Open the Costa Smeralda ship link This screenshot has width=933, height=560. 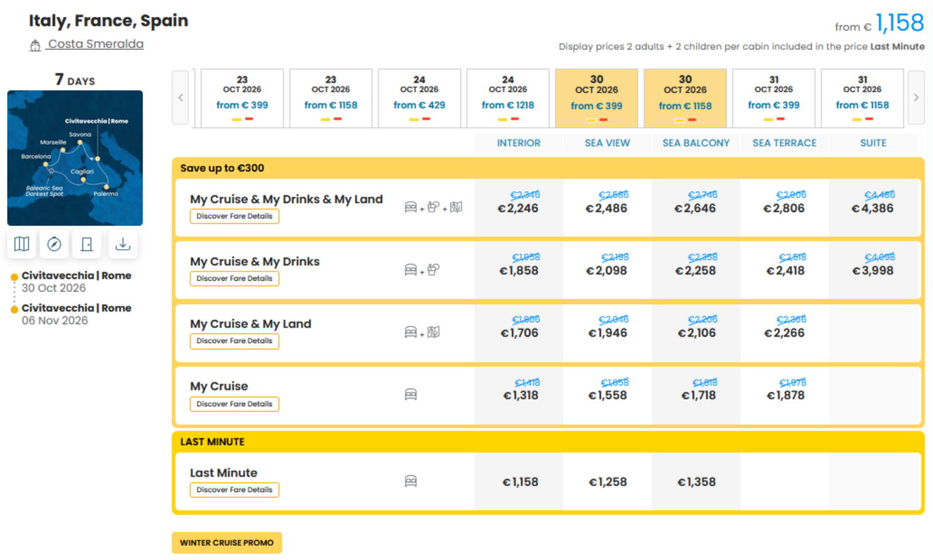(95, 44)
